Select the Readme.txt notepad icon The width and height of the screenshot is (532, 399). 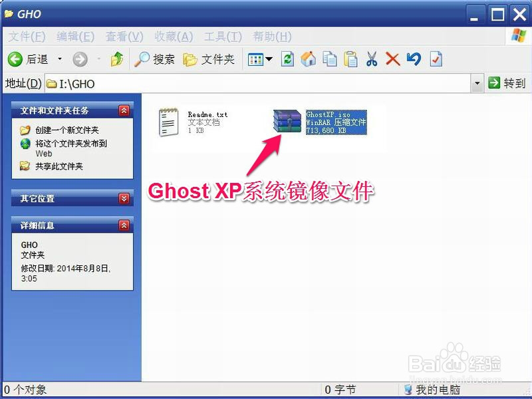pos(169,122)
